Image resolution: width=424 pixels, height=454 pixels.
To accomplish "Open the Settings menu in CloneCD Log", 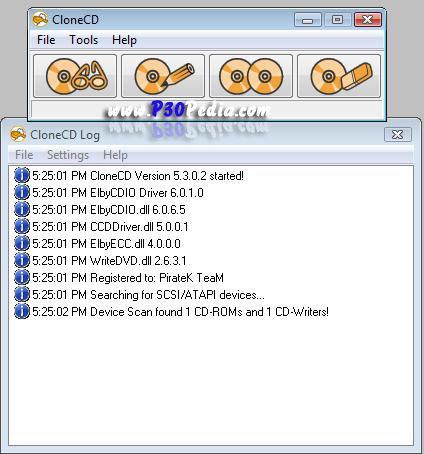I will click(x=68, y=155).
